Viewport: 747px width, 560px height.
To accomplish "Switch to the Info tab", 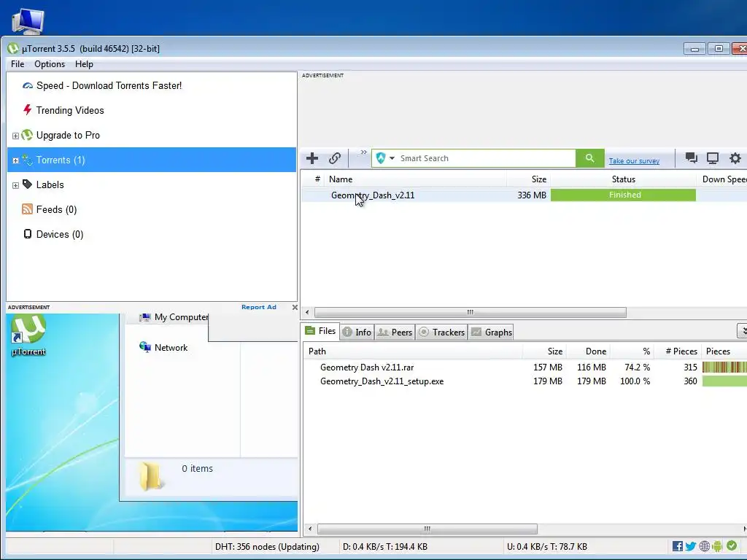I will [357, 332].
